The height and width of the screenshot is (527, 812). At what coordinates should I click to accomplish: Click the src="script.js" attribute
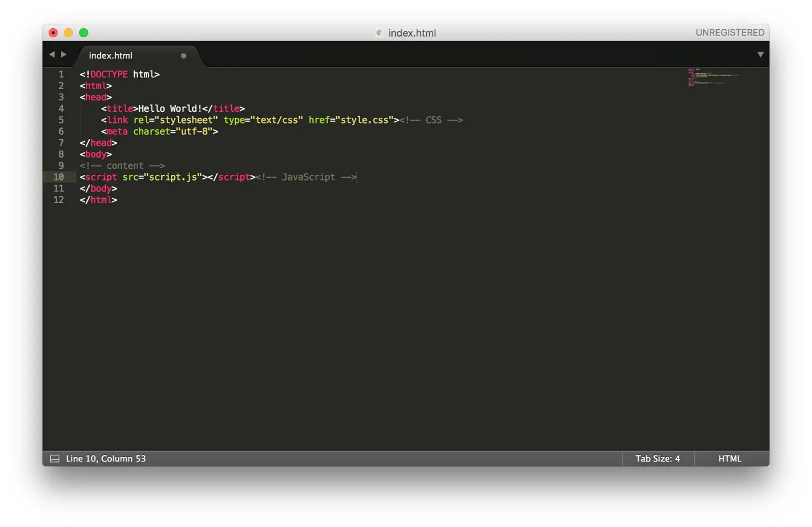162,177
